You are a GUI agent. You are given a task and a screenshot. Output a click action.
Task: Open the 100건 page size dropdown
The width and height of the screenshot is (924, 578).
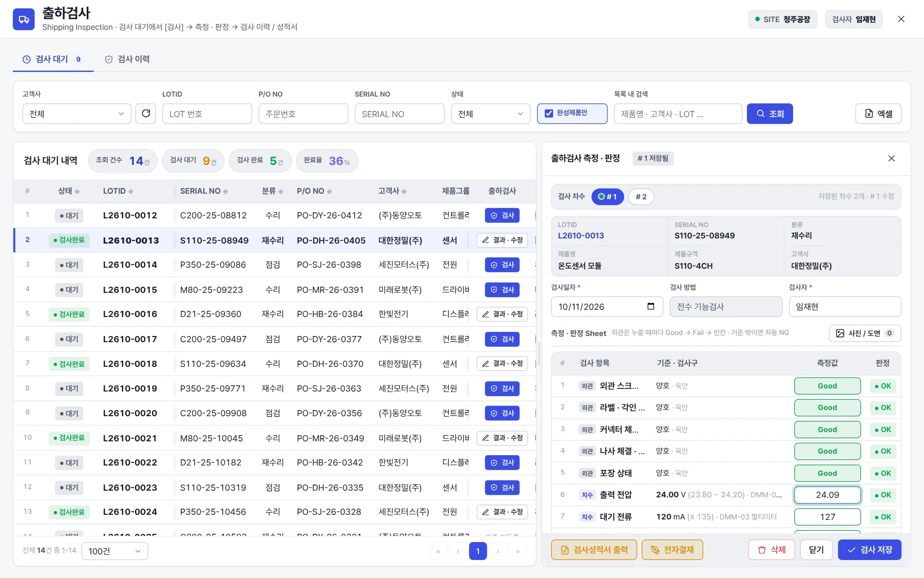pyautogui.click(x=114, y=551)
